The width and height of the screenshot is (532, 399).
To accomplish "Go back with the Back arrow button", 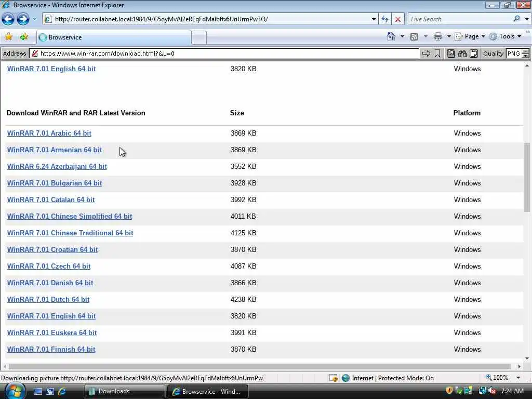I will click(x=8, y=19).
